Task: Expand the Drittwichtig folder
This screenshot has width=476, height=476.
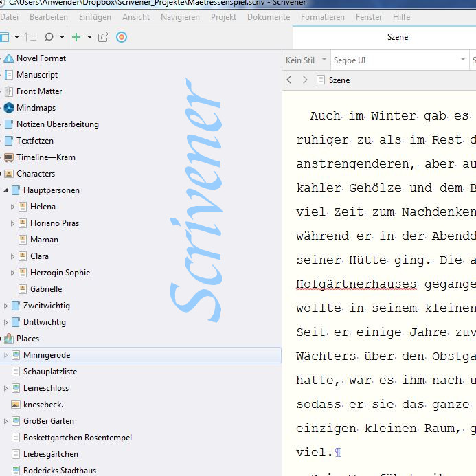Action: [5, 322]
